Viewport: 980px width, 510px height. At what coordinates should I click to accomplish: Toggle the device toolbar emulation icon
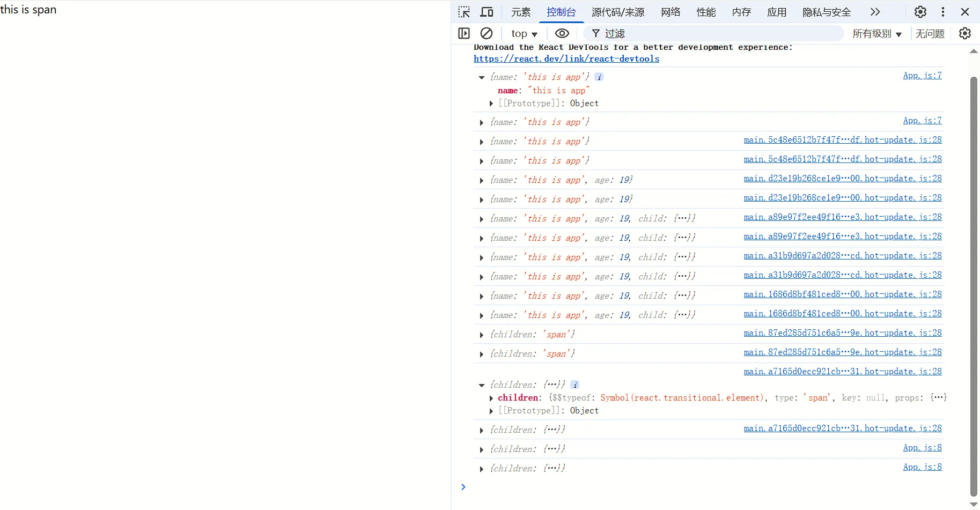[487, 12]
